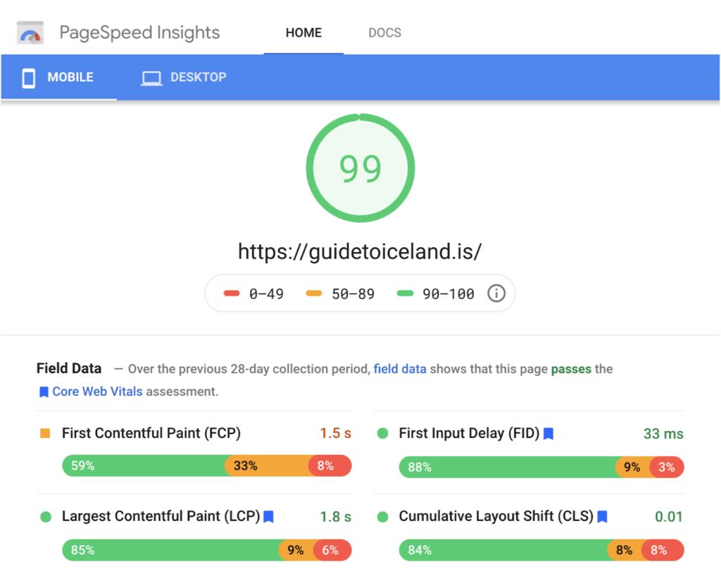Click the bookmark icon beside Cumulative Layout Shift
721x588 pixels.
(x=602, y=517)
